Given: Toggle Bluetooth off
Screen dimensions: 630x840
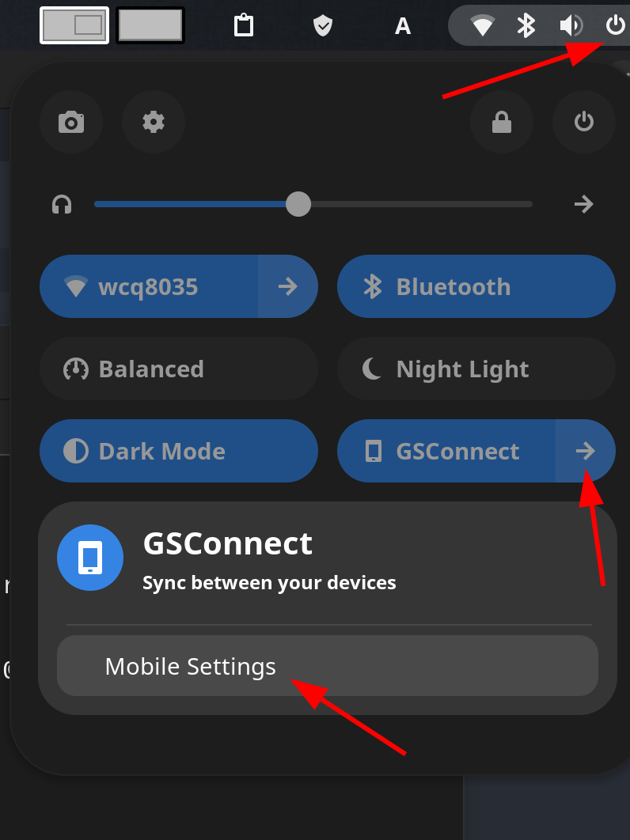Looking at the screenshot, I should pos(476,286).
